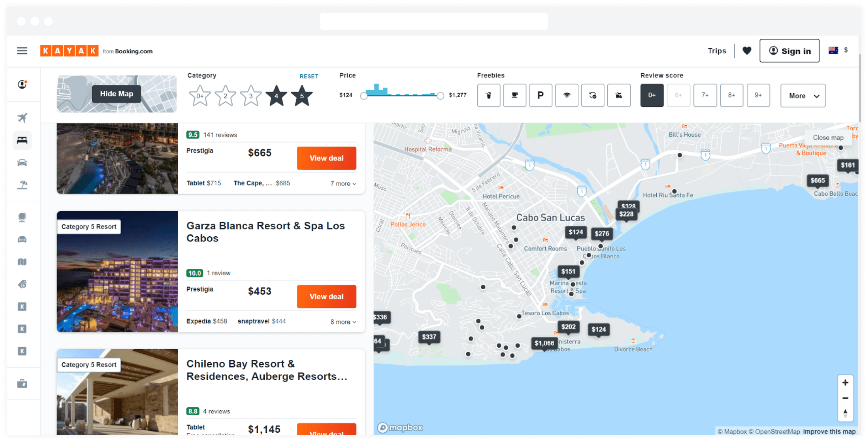Open the Chileno Bay resort photo
The width and height of the screenshot is (868, 442).
pyautogui.click(x=117, y=392)
